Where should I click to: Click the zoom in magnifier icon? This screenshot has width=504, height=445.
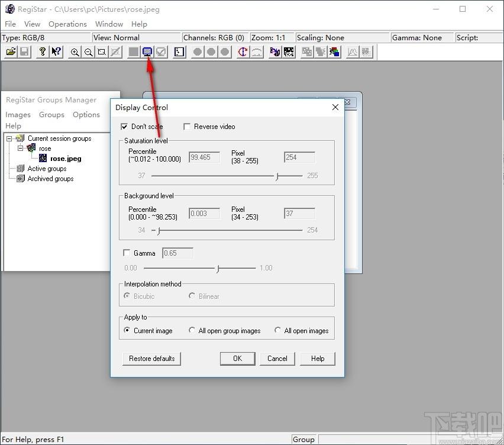pos(75,51)
